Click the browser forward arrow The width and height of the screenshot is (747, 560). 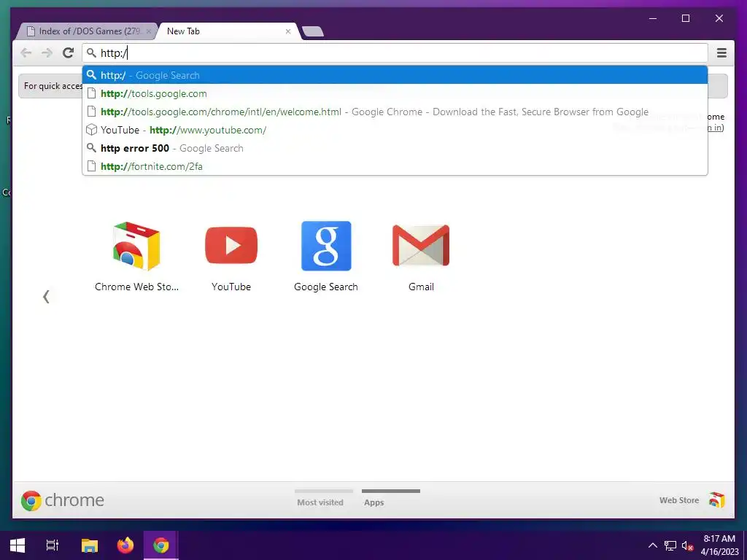[x=47, y=52]
